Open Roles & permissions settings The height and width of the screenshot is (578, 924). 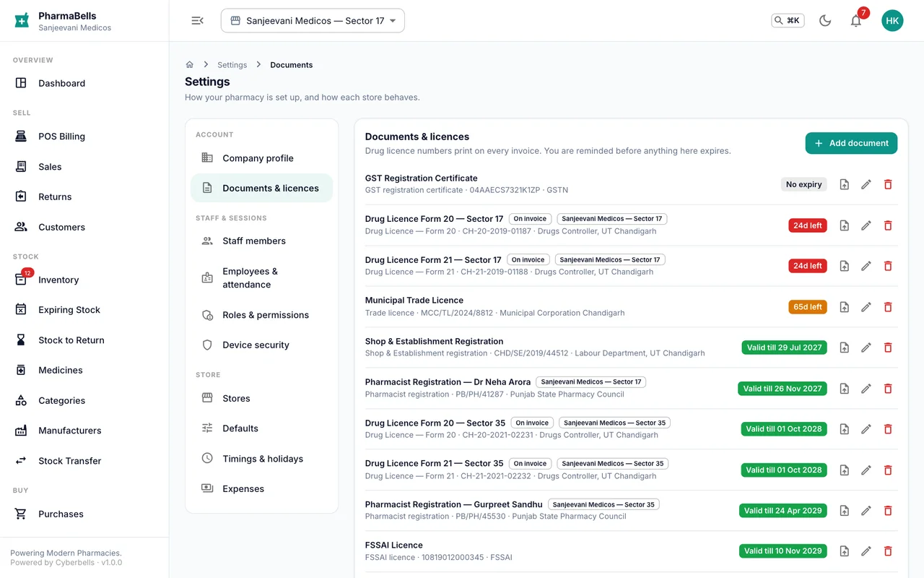(261, 315)
